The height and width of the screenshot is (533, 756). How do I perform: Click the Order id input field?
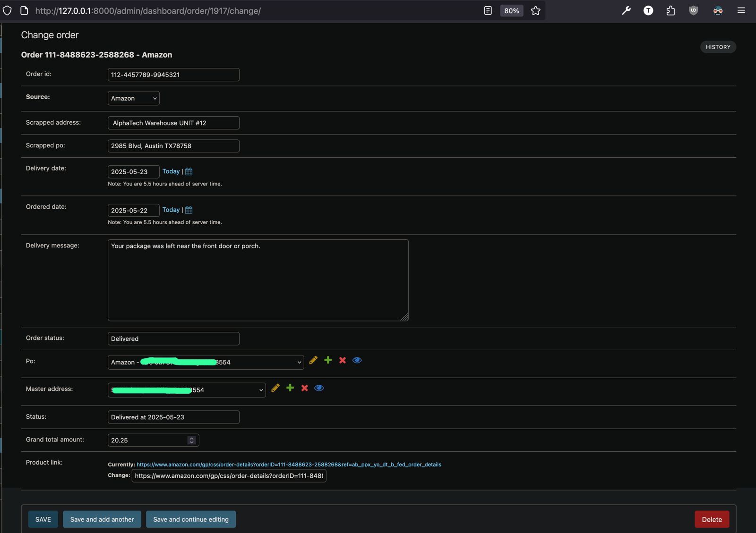(173, 75)
